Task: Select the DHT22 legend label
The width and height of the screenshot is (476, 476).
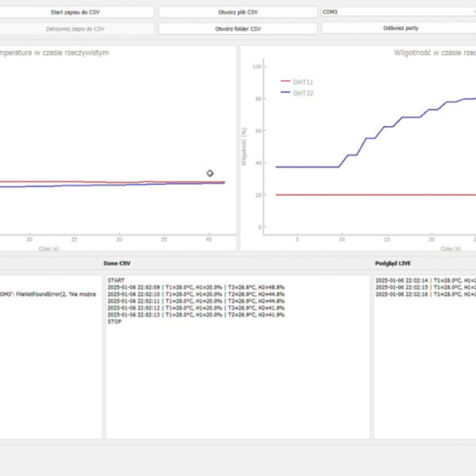Action: click(302, 93)
